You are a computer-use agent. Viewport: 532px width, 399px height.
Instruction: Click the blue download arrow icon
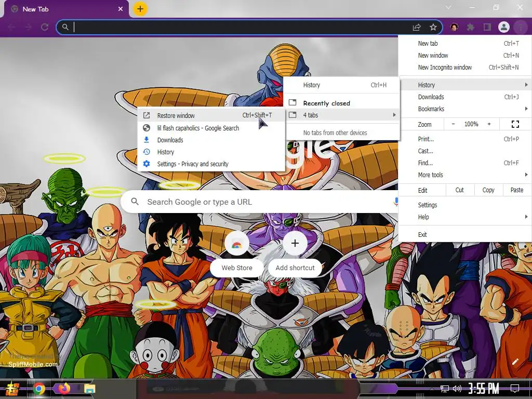147,140
